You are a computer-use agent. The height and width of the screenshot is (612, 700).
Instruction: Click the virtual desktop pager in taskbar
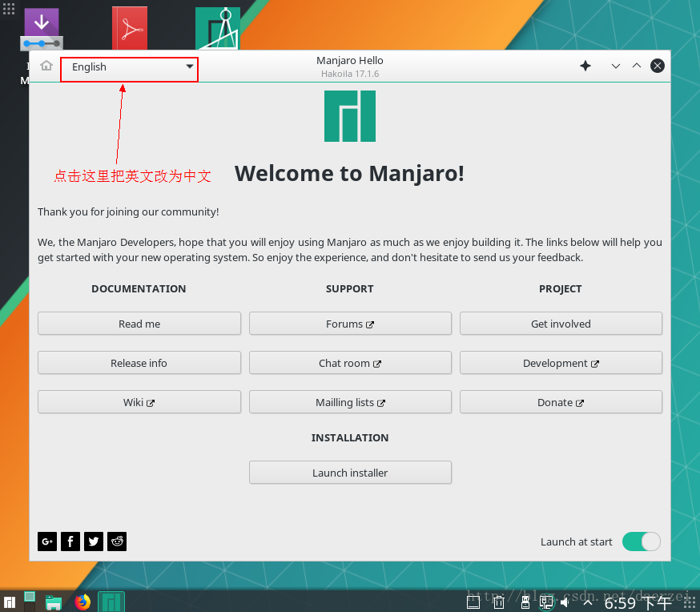coord(30,601)
